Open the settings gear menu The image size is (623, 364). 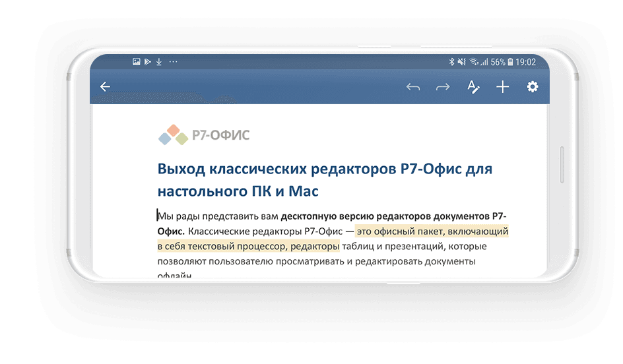click(x=533, y=86)
